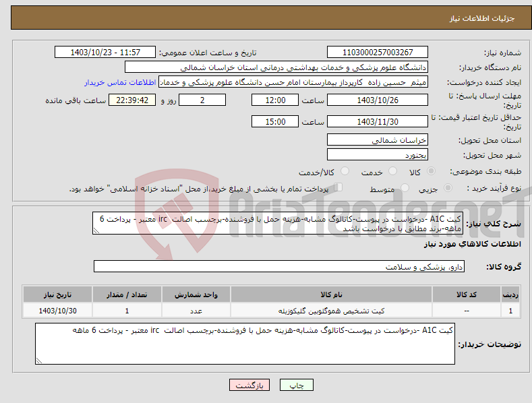Screen dimensions: 532x403
Task: Click the گروه کالا field دارو، پزشکی و سلامت
Action: [x=279, y=266]
